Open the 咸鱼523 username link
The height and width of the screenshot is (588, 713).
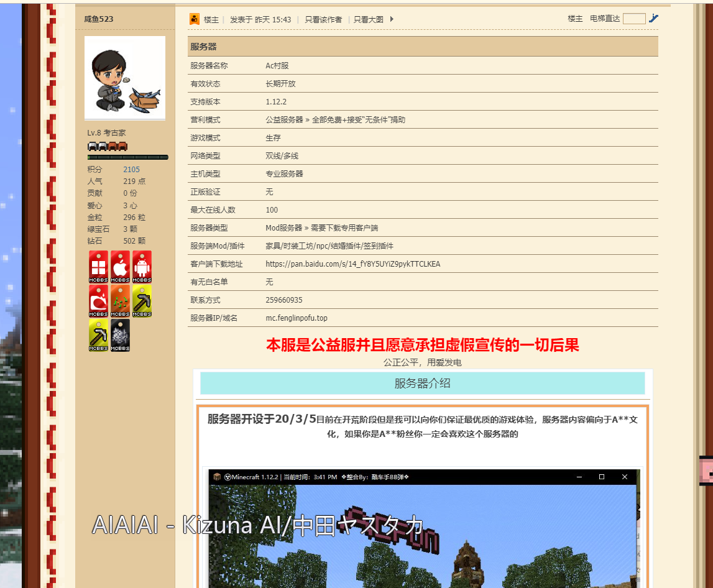(99, 19)
